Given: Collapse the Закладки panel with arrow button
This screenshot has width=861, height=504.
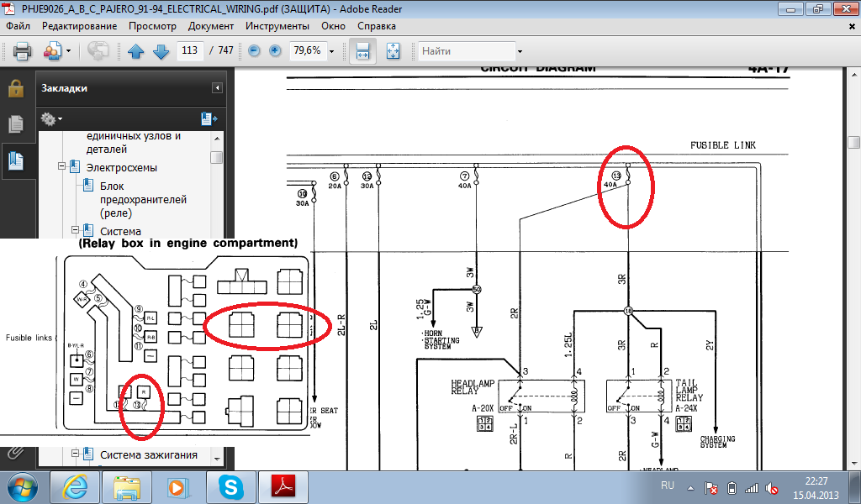Looking at the screenshot, I should pyautogui.click(x=218, y=87).
